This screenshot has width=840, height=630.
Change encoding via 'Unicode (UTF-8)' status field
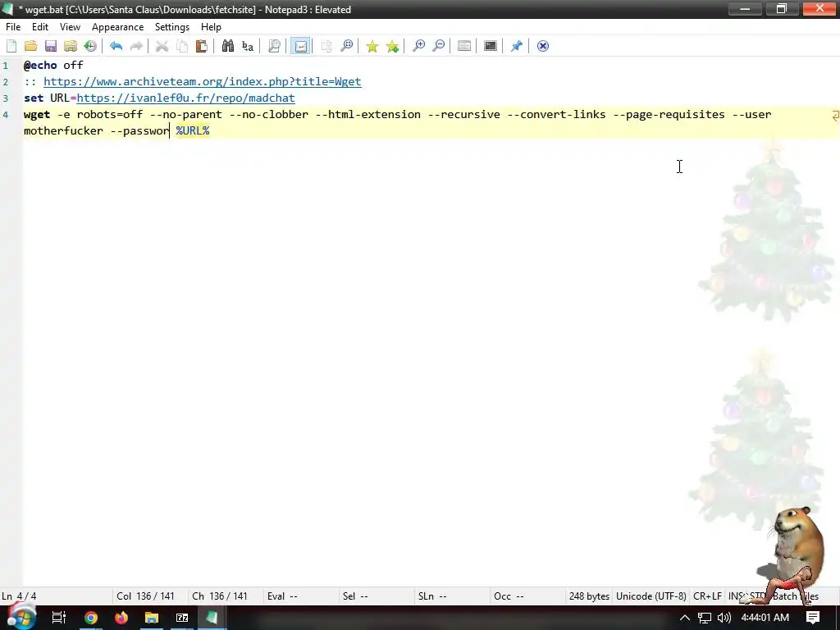pos(651,596)
